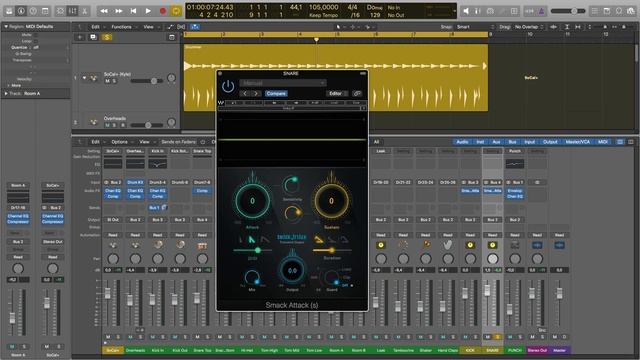Toggle the Count-in button
Screen dimensions: 640x360
pyautogui.click(x=529, y=11)
